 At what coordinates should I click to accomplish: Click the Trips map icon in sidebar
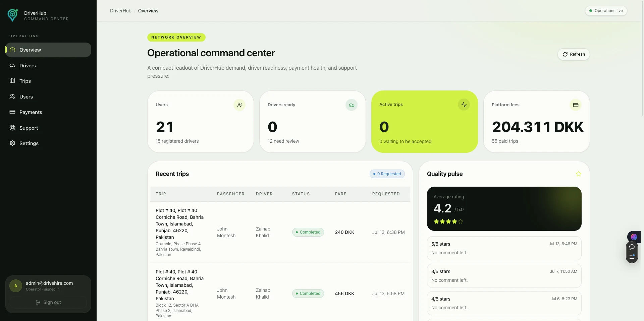12,81
